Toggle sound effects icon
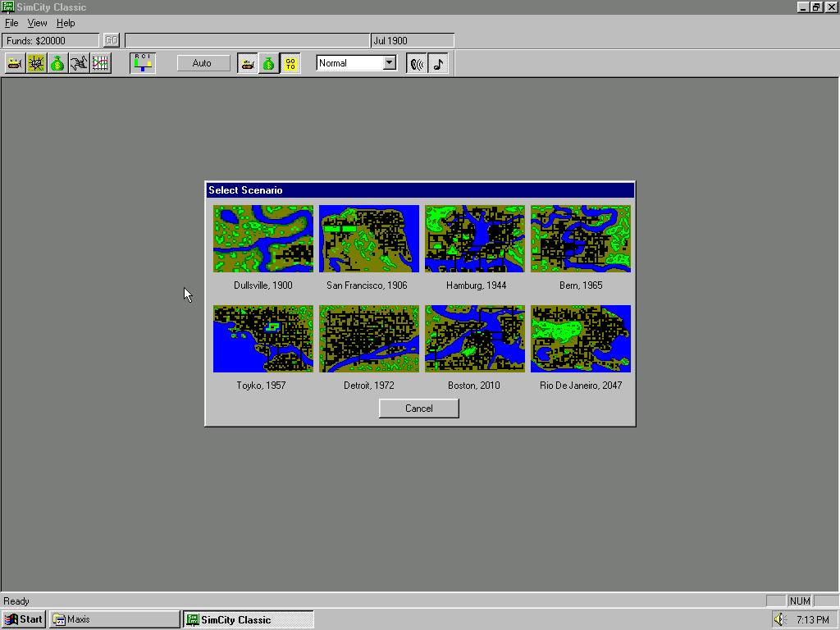The image size is (840, 630). pos(417,63)
